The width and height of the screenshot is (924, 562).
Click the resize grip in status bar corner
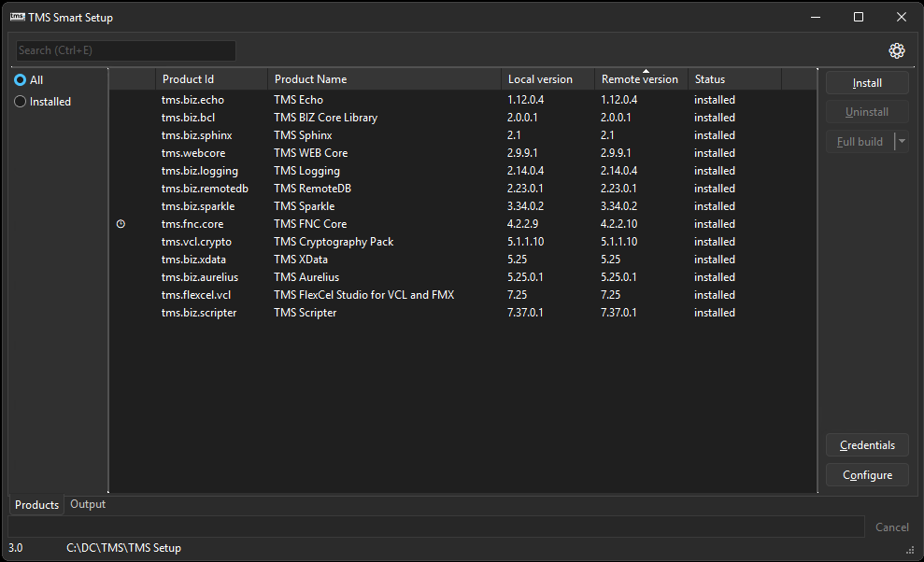click(x=910, y=550)
